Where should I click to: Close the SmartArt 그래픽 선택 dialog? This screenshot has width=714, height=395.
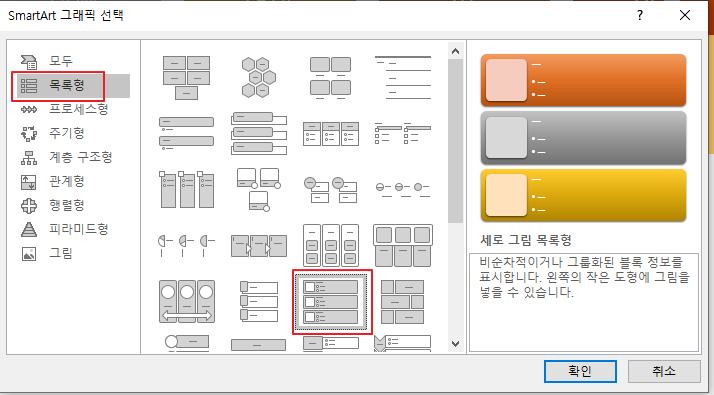684,15
